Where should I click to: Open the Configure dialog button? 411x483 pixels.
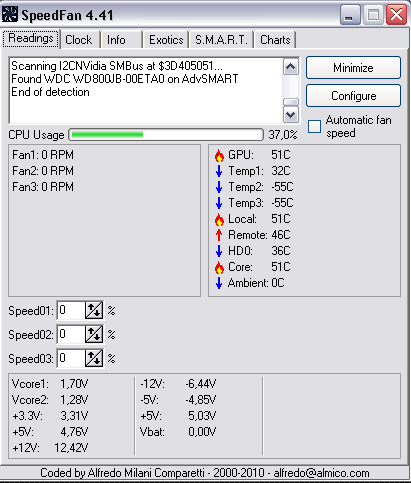coord(353,96)
